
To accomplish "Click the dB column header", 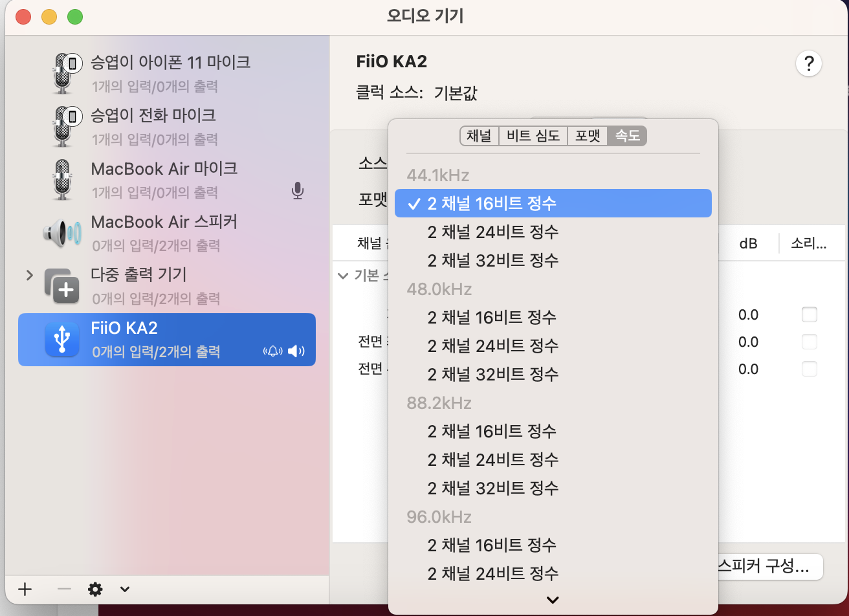I will (749, 244).
